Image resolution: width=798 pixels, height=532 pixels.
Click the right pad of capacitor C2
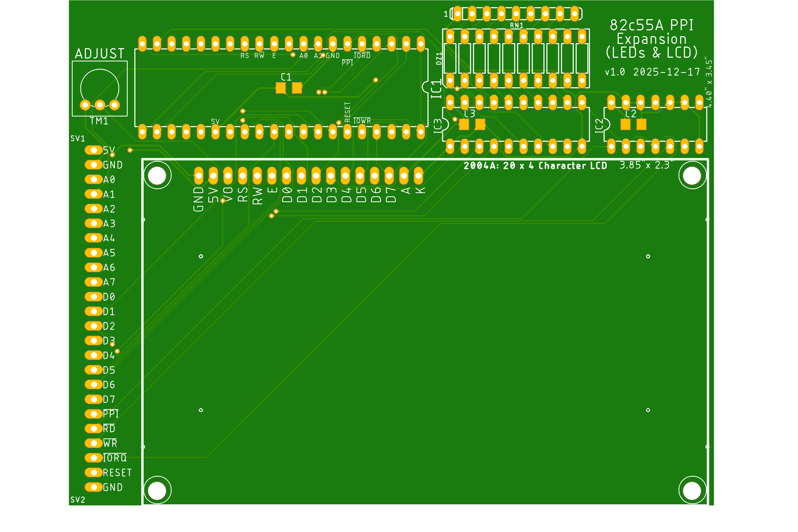coord(641,124)
